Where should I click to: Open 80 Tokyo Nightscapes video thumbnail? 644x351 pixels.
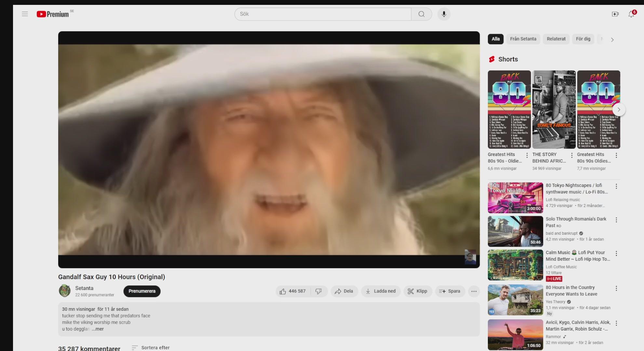point(516,198)
